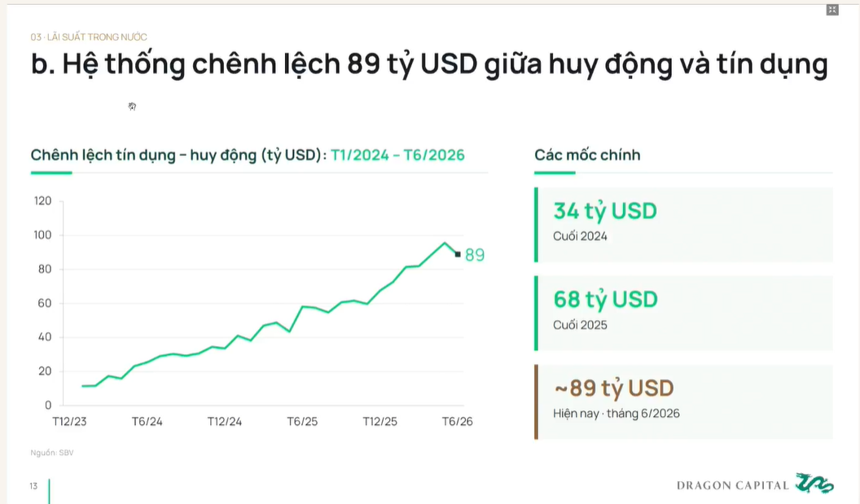Click the exit fullscreen icon at top right
The image size is (860, 504).
(x=832, y=10)
